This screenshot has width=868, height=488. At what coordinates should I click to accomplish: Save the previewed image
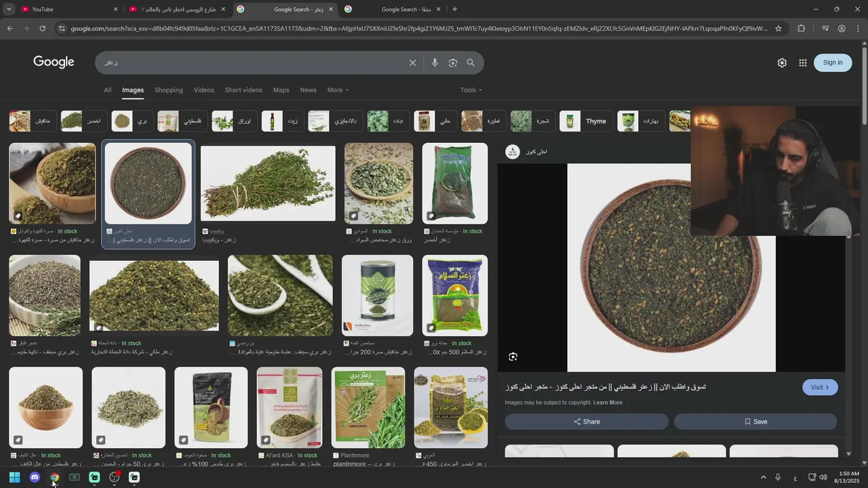[755, 422]
